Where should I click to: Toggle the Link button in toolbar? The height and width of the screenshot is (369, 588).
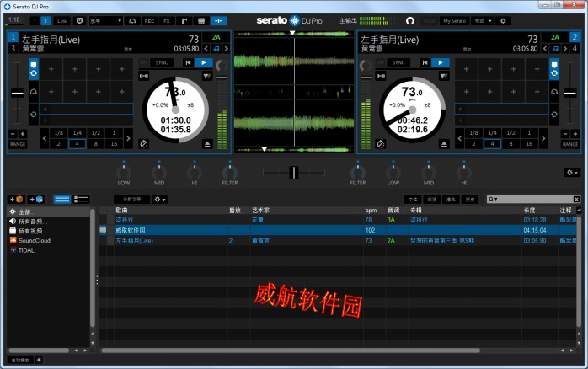pyautogui.click(x=62, y=19)
